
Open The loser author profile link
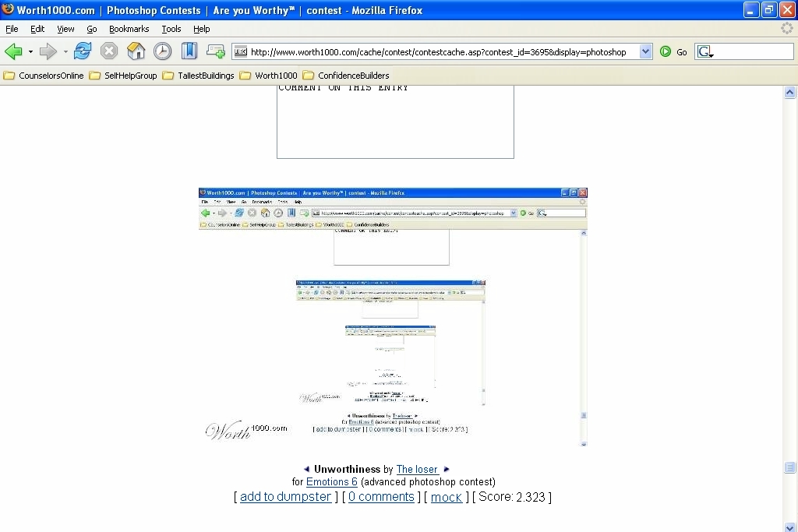[x=417, y=470]
